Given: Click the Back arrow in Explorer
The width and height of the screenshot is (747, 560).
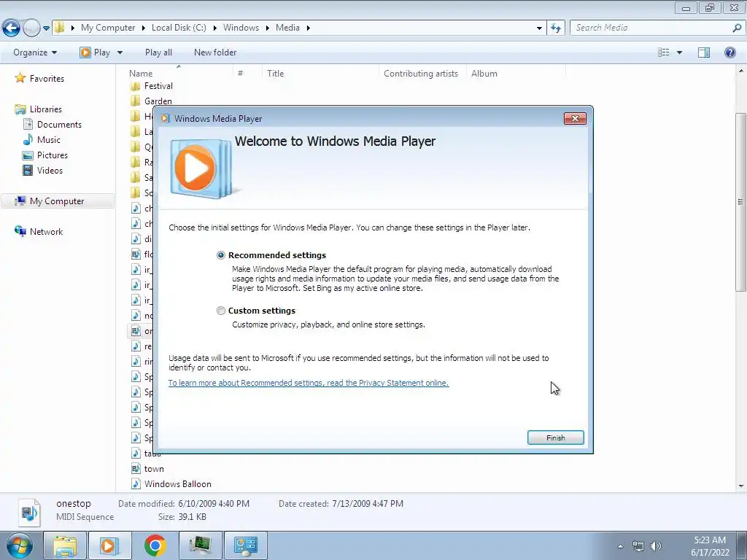Looking at the screenshot, I should [x=12, y=28].
